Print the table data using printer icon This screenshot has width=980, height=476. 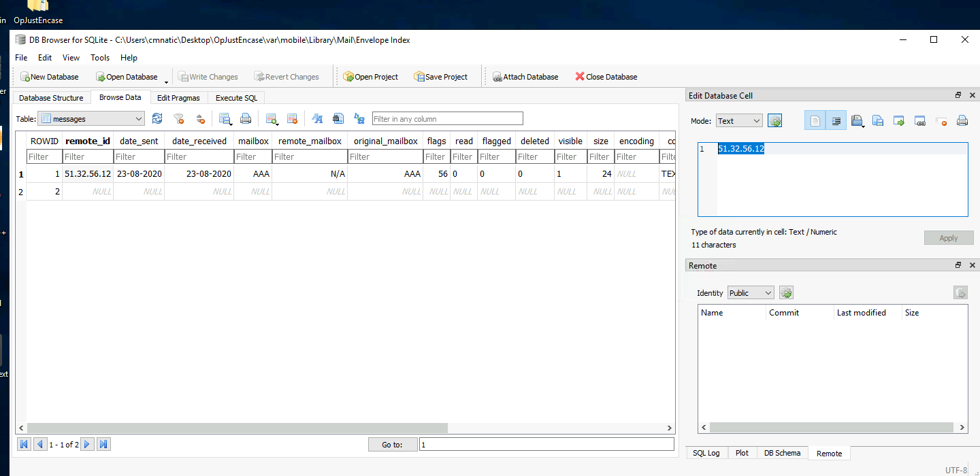(x=246, y=119)
